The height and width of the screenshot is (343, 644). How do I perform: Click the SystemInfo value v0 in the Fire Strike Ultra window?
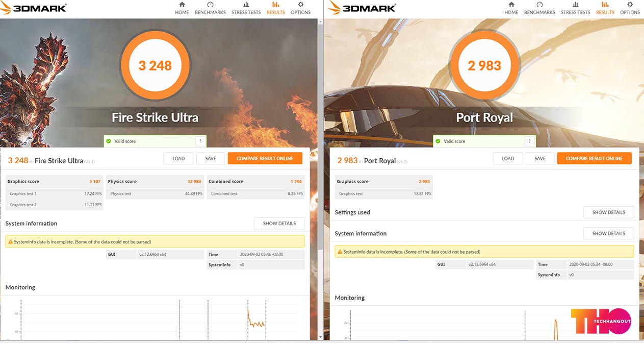(242, 265)
